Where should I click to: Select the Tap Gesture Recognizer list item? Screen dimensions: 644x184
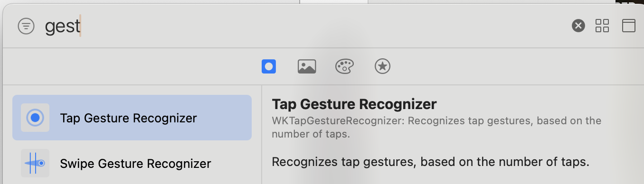pyautogui.click(x=132, y=118)
